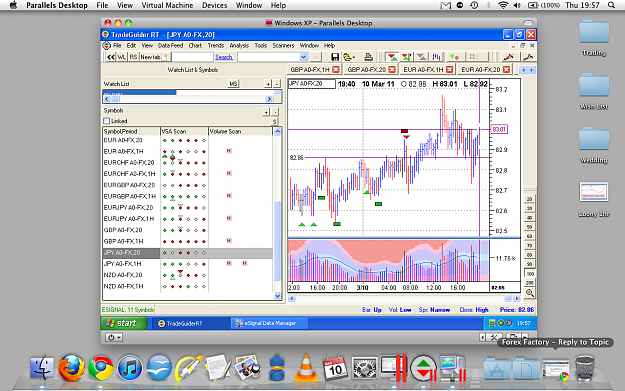This screenshot has height=391, width=625.
Task: Open the Scanners menu
Action: [x=283, y=45]
